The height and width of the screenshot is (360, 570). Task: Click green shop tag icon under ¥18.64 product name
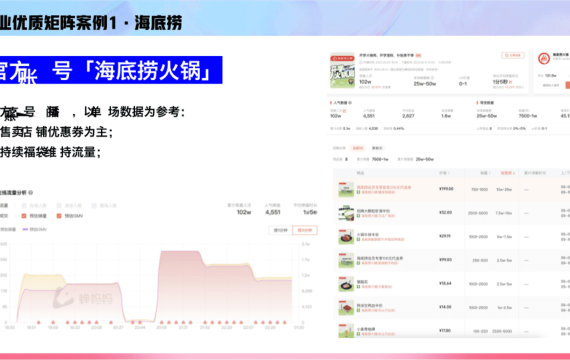(x=358, y=287)
